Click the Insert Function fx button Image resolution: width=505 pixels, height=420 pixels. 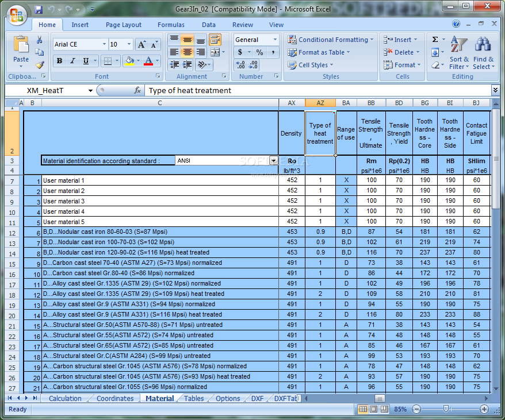[x=137, y=90]
